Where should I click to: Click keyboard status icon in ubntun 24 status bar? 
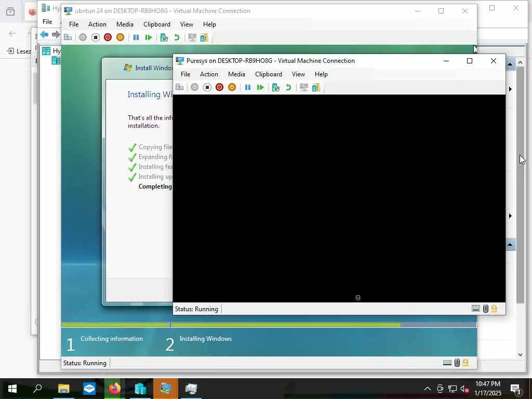click(x=447, y=363)
